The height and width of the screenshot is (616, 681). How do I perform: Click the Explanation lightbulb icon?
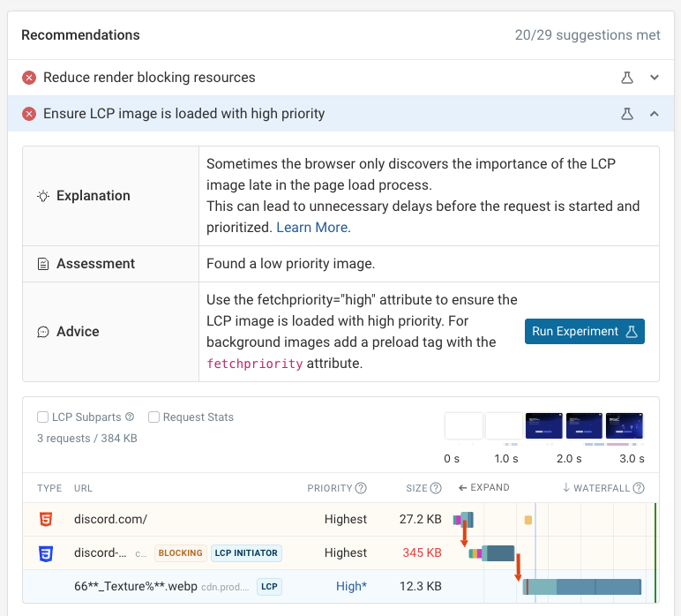pos(43,196)
